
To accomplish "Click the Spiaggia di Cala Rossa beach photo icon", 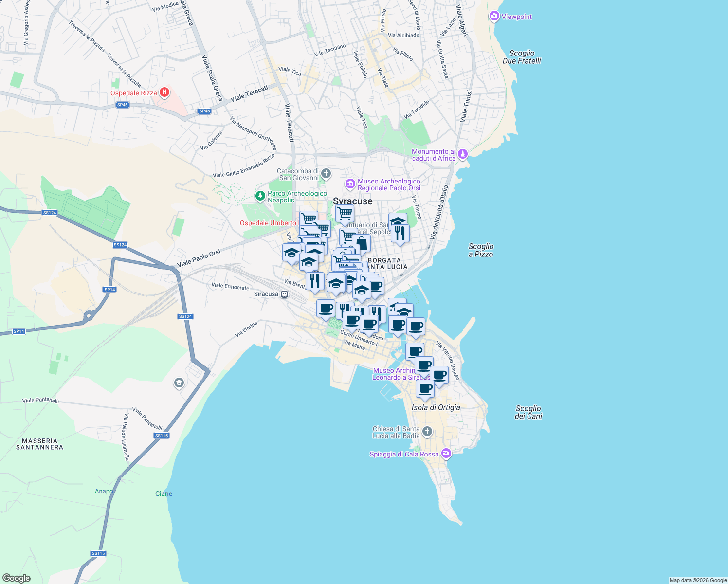I will tap(445, 453).
